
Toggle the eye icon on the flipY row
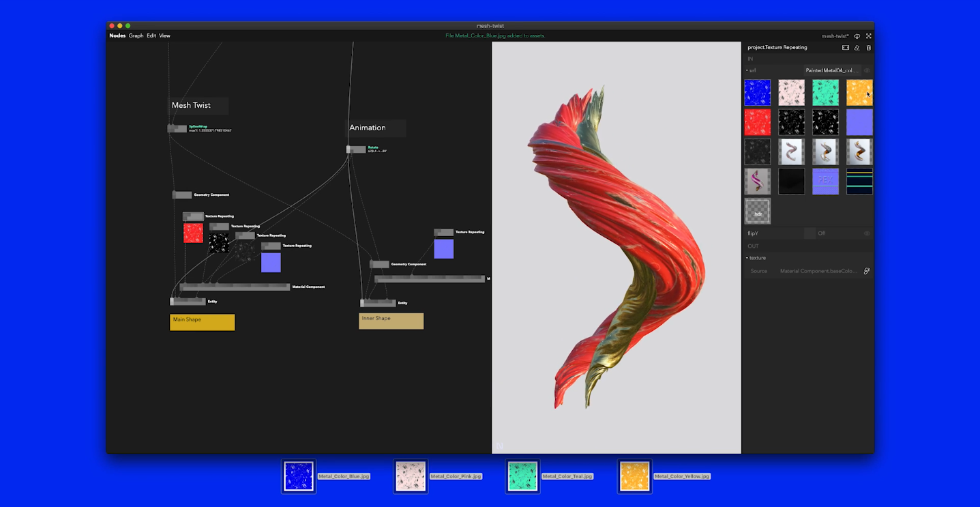click(x=867, y=233)
